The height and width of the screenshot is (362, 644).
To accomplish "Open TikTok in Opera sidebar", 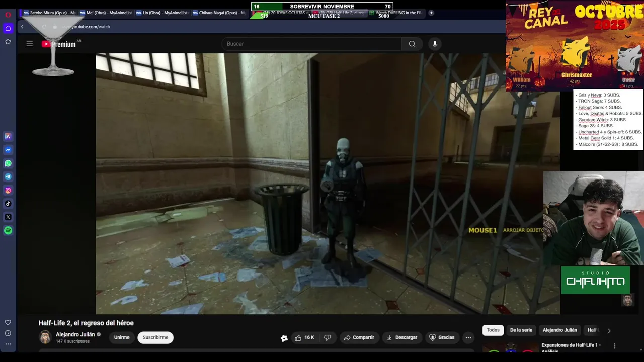I will point(8,204).
